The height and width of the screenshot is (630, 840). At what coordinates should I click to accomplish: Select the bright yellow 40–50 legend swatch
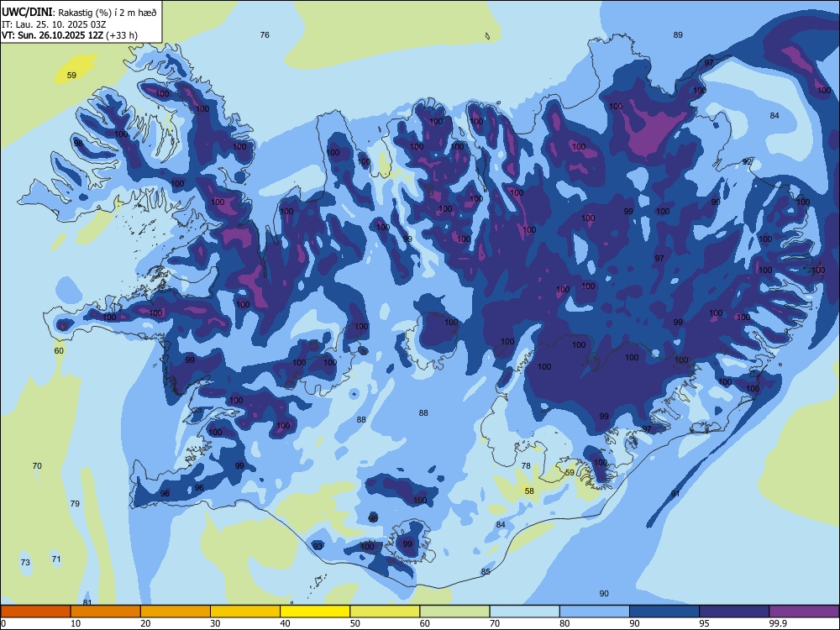tap(315, 612)
